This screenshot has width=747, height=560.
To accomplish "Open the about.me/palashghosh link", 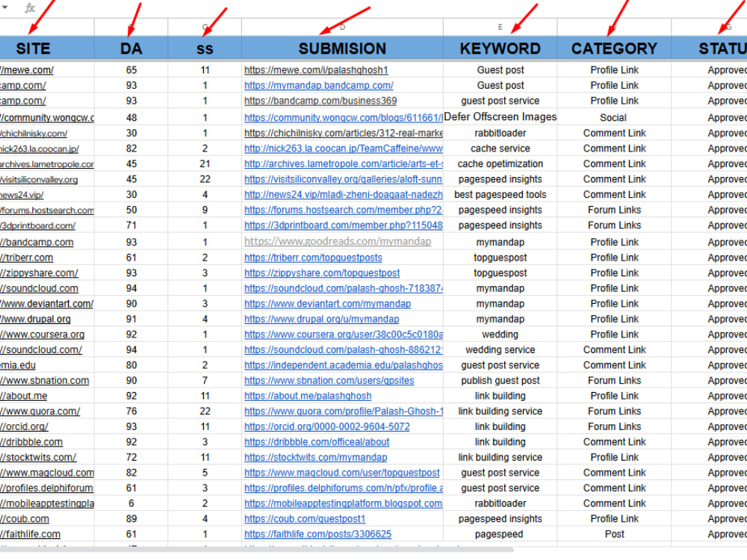I will (308, 396).
